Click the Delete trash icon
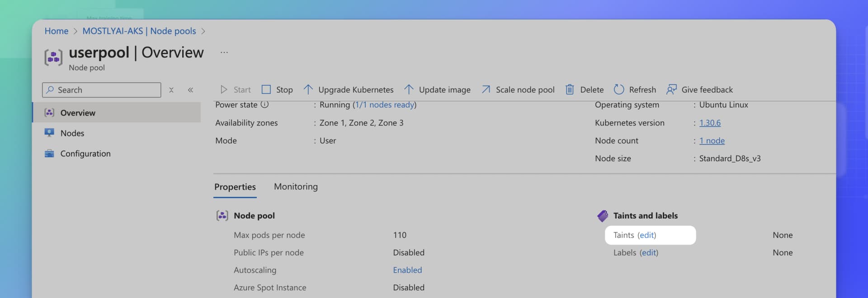868x298 pixels. coord(570,89)
